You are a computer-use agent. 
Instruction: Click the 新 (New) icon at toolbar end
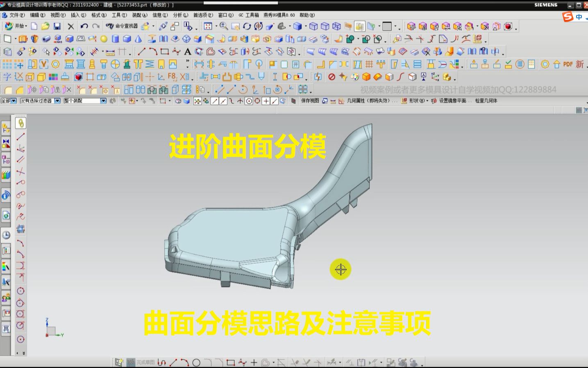579,65
